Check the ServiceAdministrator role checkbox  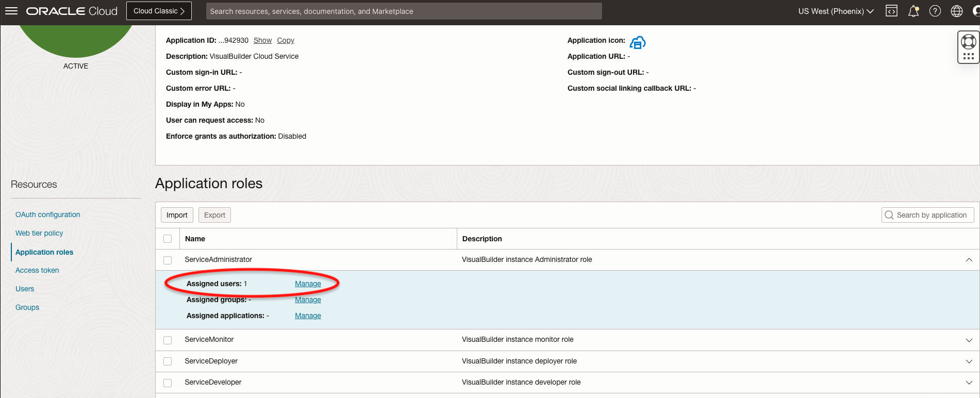tap(168, 260)
